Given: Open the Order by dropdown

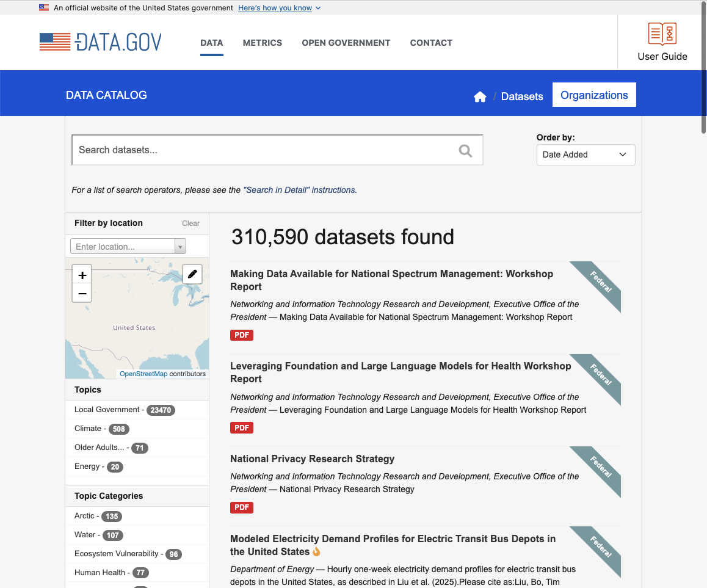Looking at the screenshot, I should [x=586, y=154].
